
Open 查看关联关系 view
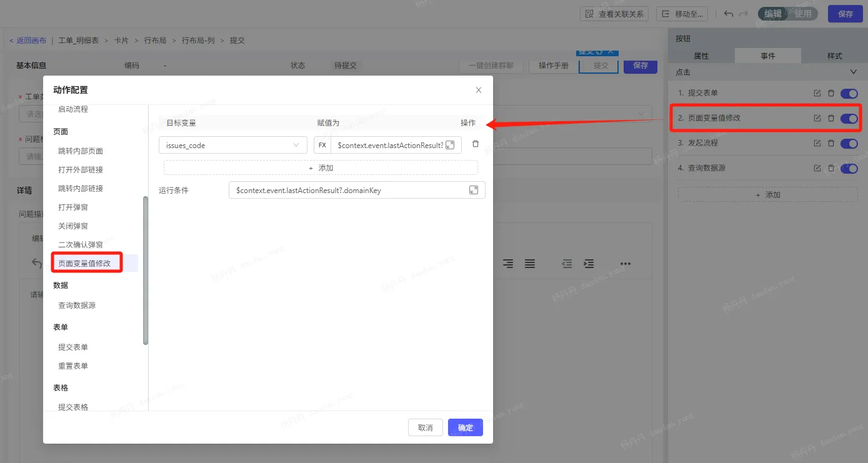click(x=614, y=14)
